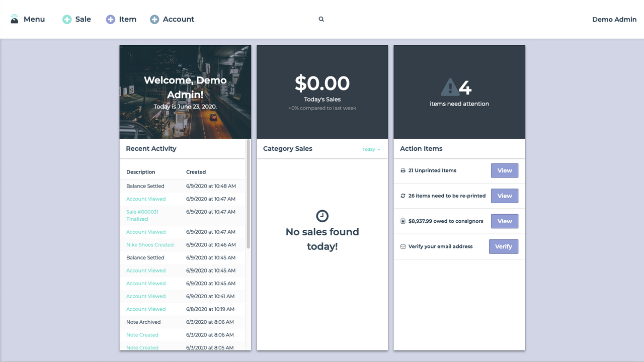The width and height of the screenshot is (644, 362).
Task: Click the plus icon next to Item
Action: point(110,19)
